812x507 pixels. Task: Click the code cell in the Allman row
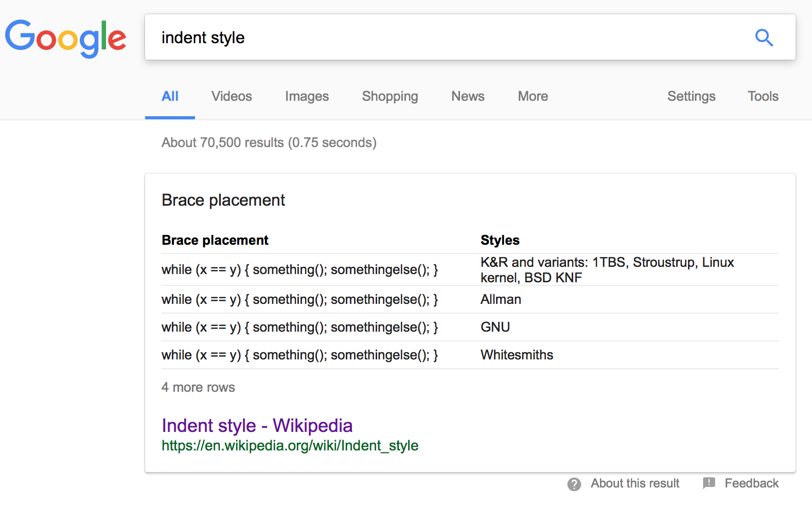click(300, 299)
